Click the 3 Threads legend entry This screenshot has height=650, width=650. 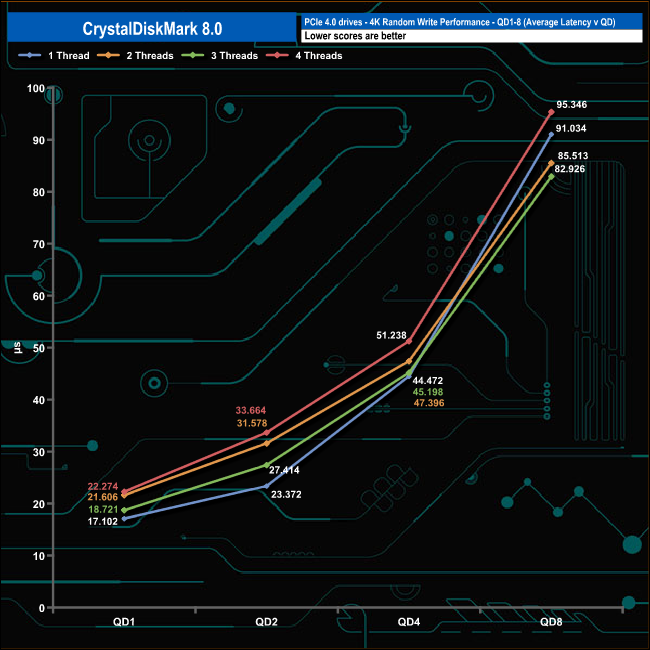point(220,56)
